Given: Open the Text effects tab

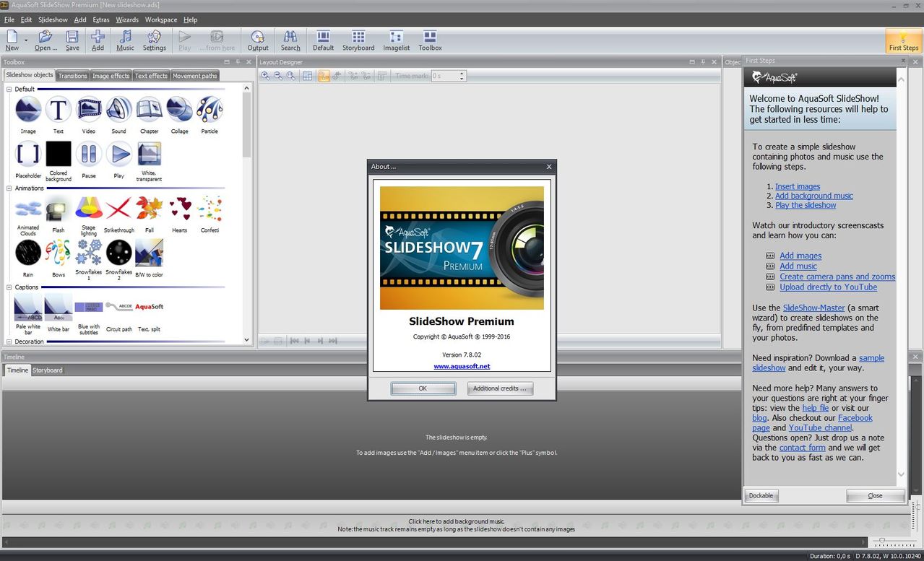Looking at the screenshot, I should (x=151, y=76).
